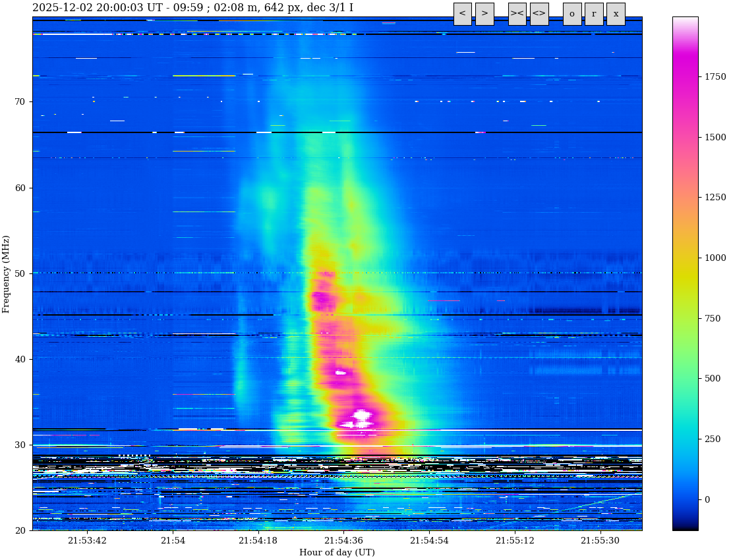Click the colorbar at the 0 level
The width and height of the screenshot is (731, 560).
coord(685,499)
